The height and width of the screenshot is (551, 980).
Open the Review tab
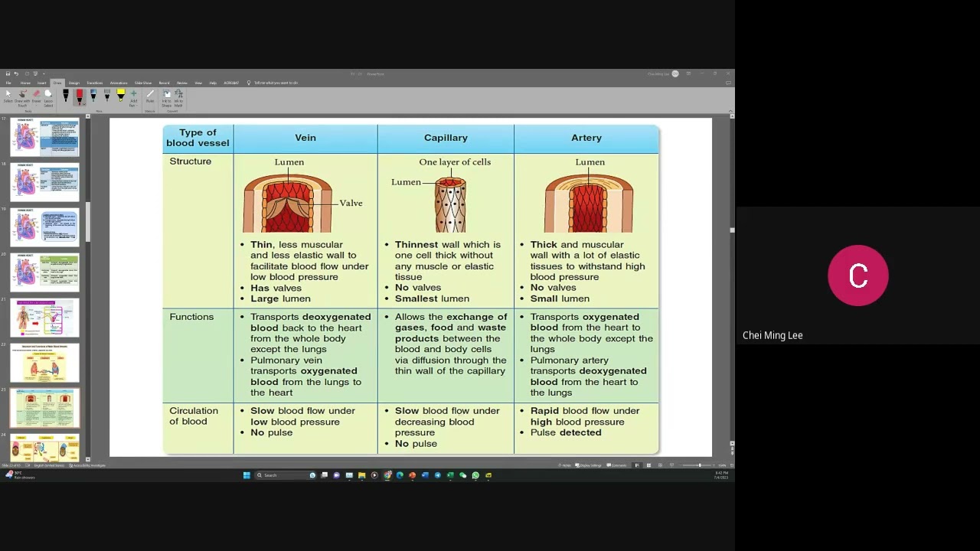[x=182, y=83]
